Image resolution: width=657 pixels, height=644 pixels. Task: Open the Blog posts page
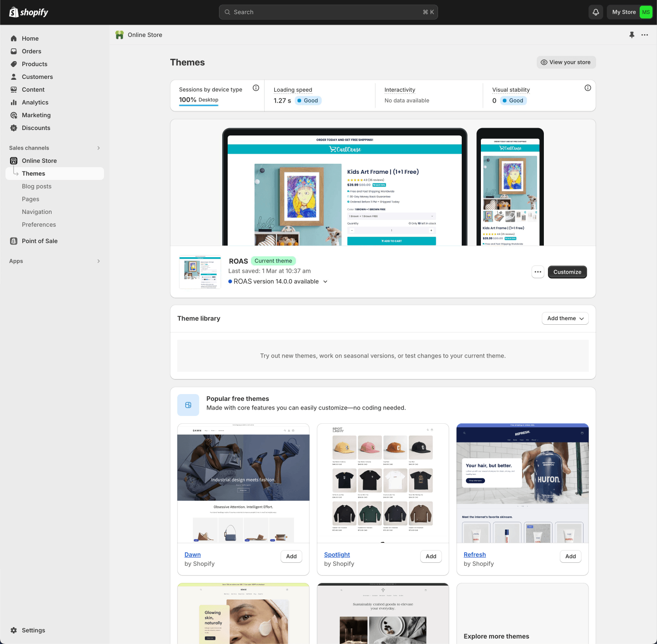(37, 186)
